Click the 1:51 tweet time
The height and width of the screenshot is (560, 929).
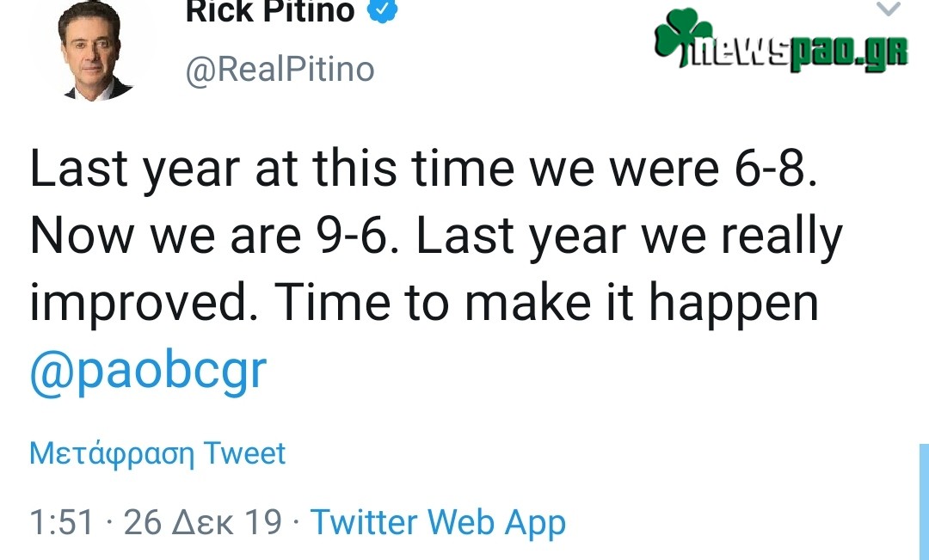click(x=62, y=522)
